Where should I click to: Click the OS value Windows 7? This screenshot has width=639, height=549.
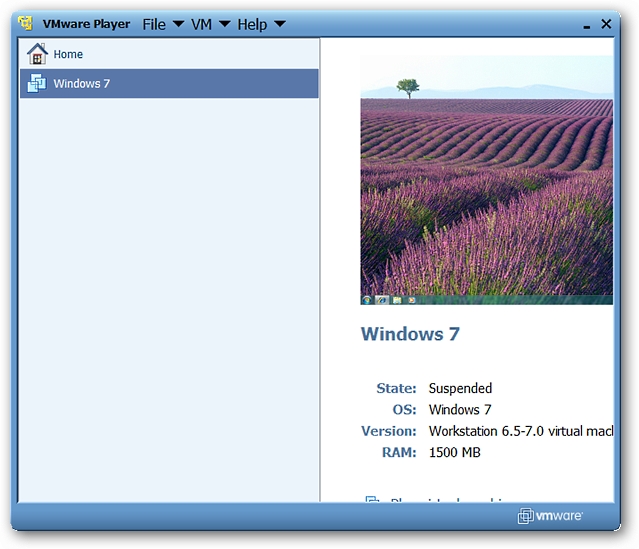point(460,409)
